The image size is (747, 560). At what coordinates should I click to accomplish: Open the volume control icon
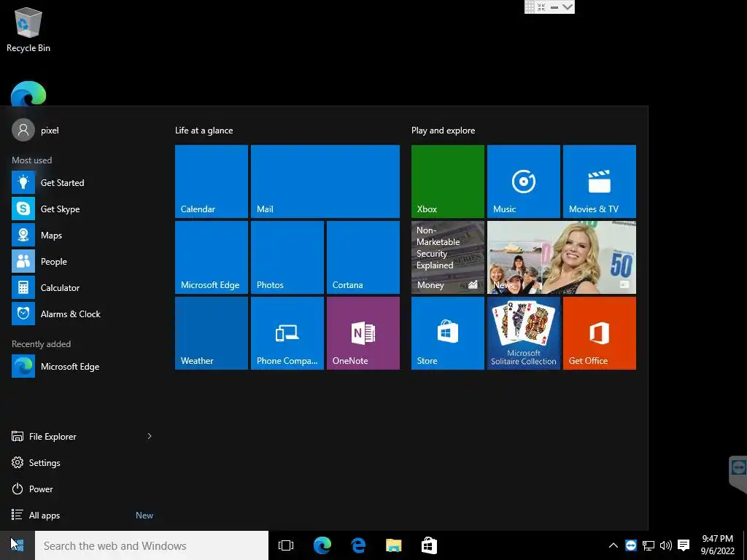[666, 545]
